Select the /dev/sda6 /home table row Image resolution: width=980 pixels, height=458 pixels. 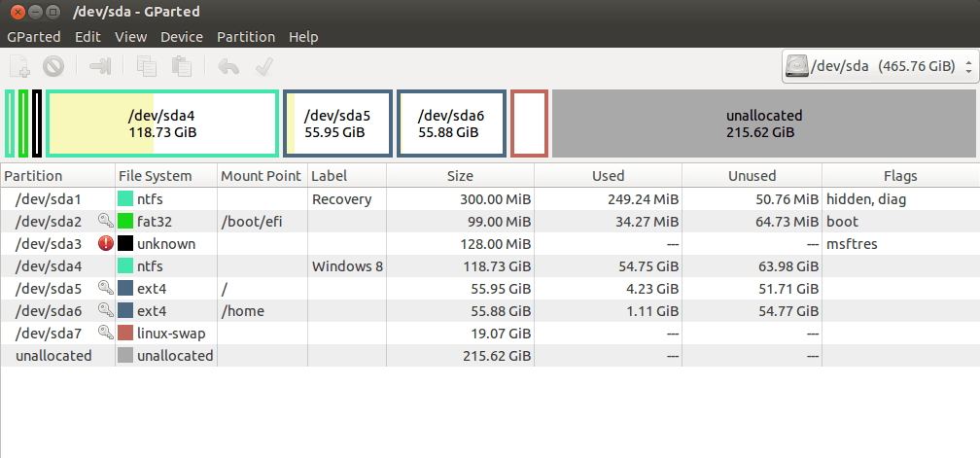[490, 310]
